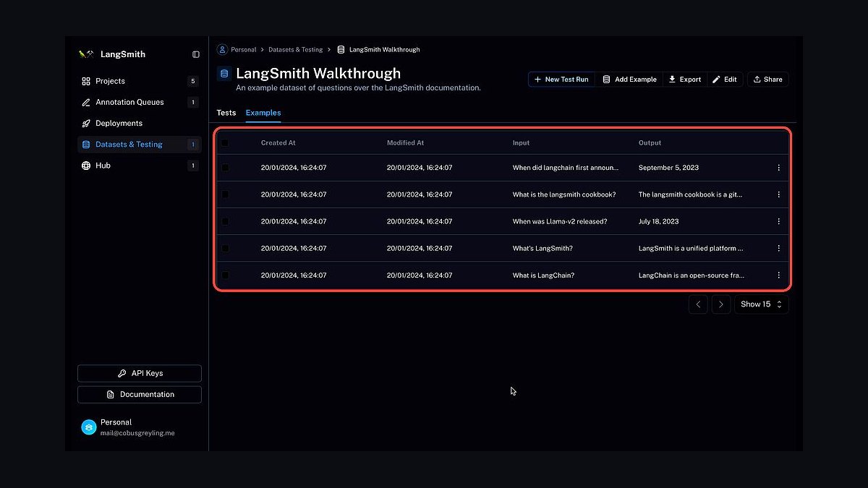Click the Created At column header
Viewport: 868px width, 488px height.
[x=278, y=143]
